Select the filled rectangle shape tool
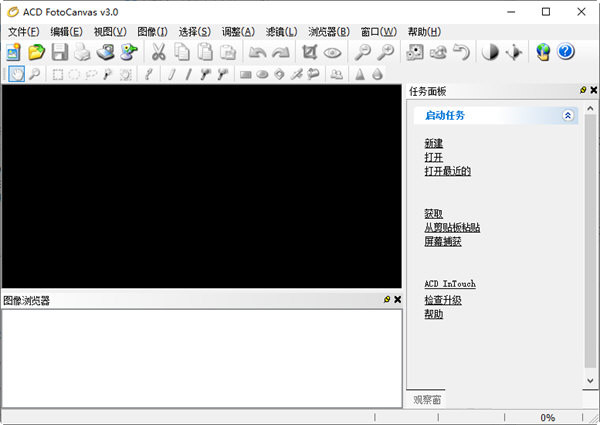The width and height of the screenshot is (600, 425). point(246,75)
